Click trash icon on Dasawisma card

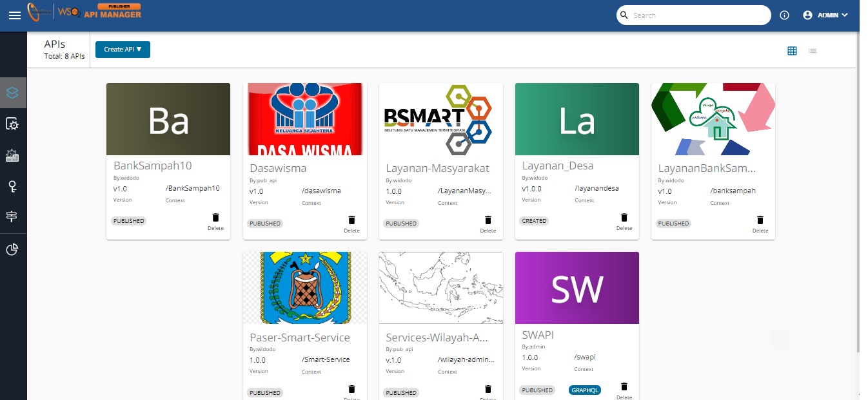pyautogui.click(x=351, y=221)
